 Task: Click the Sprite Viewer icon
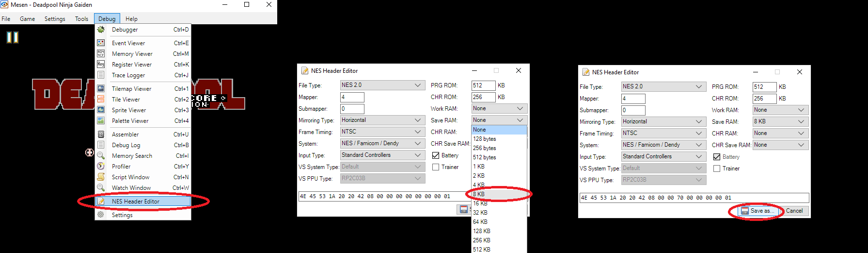101,110
